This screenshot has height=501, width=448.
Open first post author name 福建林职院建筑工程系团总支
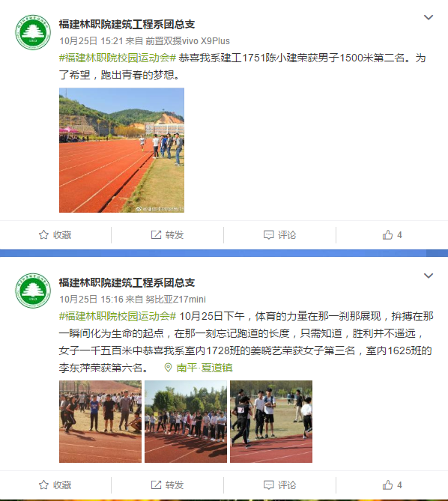[127, 24]
